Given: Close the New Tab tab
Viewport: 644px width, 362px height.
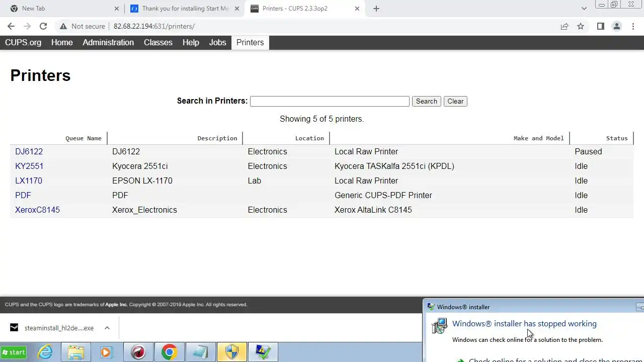Looking at the screenshot, I should tap(117, 9).
